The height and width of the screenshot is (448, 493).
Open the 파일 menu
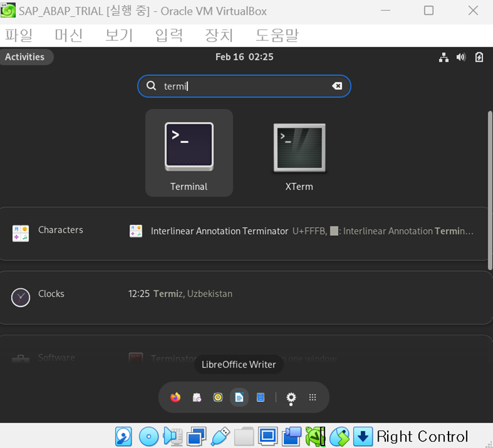pos(19,35)
